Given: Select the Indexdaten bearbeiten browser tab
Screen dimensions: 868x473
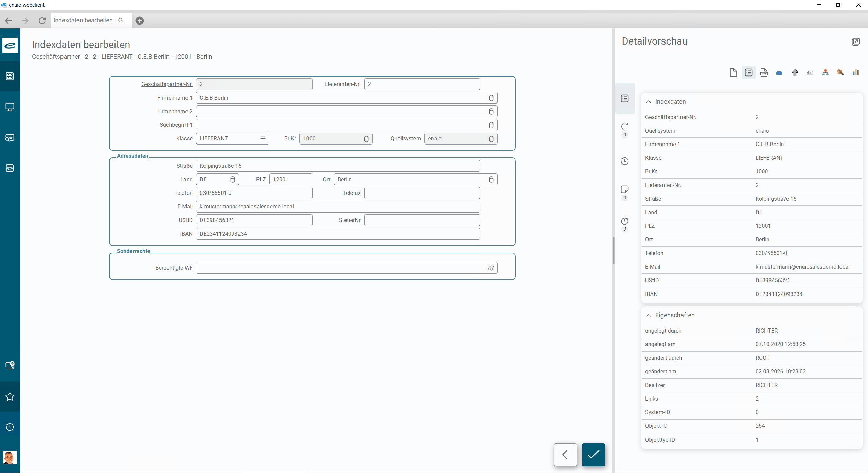Looking at the screenshot, I should pos(91,20).
